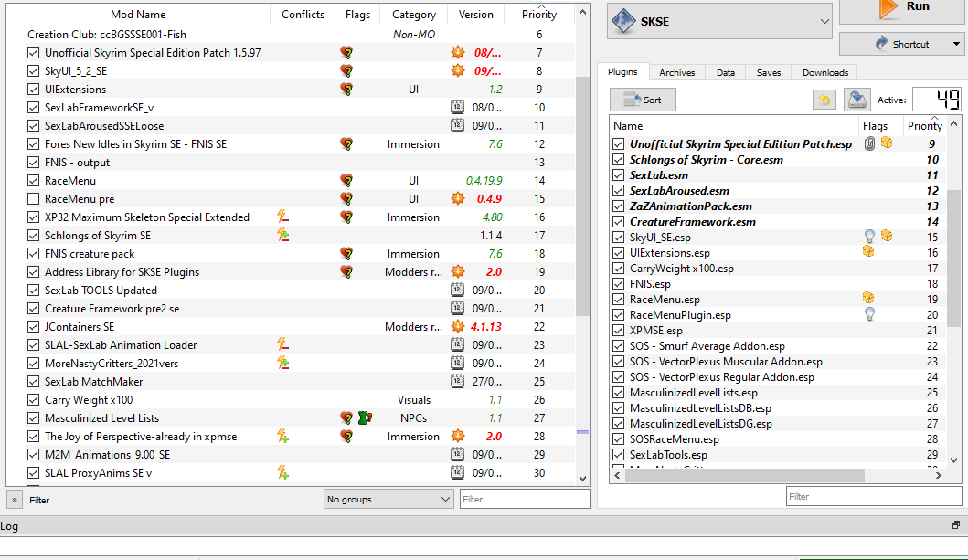Viewport: 968px width, 560px height.
Task: Open the SKSE executable dropdown
Action: click(x=824, y=21)
